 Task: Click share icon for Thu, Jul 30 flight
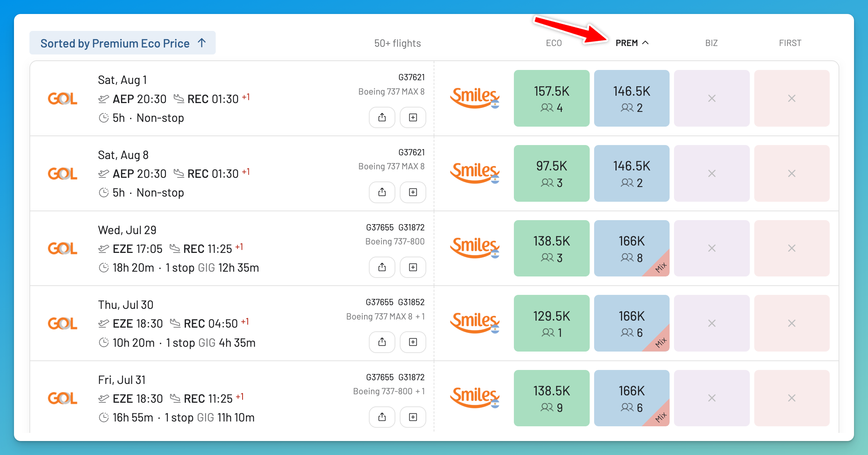(x=382, y=342)
